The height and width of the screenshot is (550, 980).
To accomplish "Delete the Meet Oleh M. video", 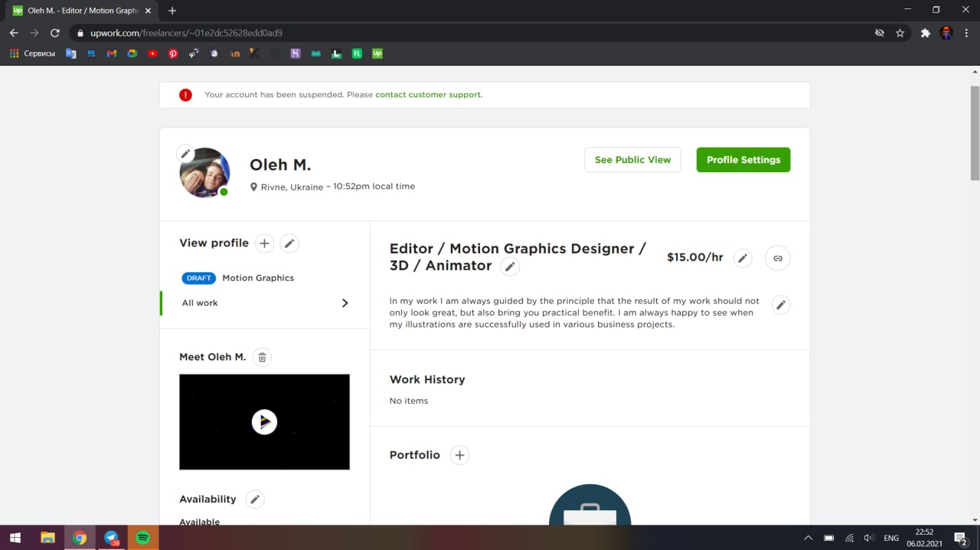I will click(262, 357).
